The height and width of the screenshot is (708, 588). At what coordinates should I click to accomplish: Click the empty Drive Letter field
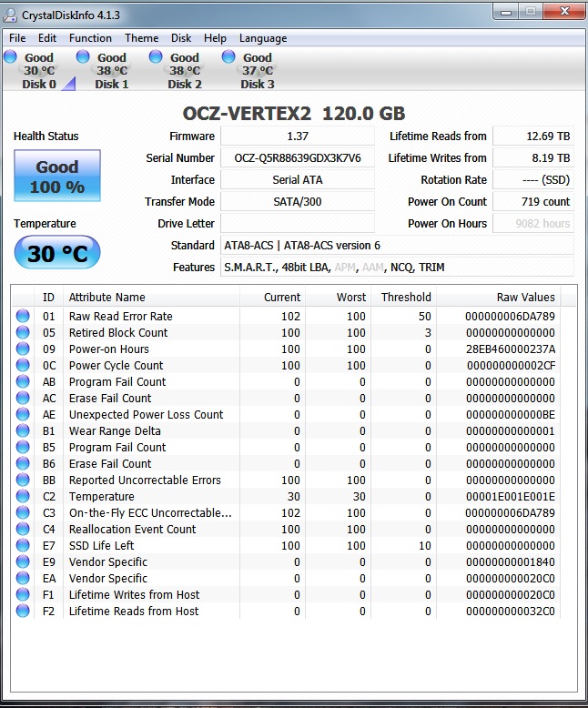coord(298,224)
